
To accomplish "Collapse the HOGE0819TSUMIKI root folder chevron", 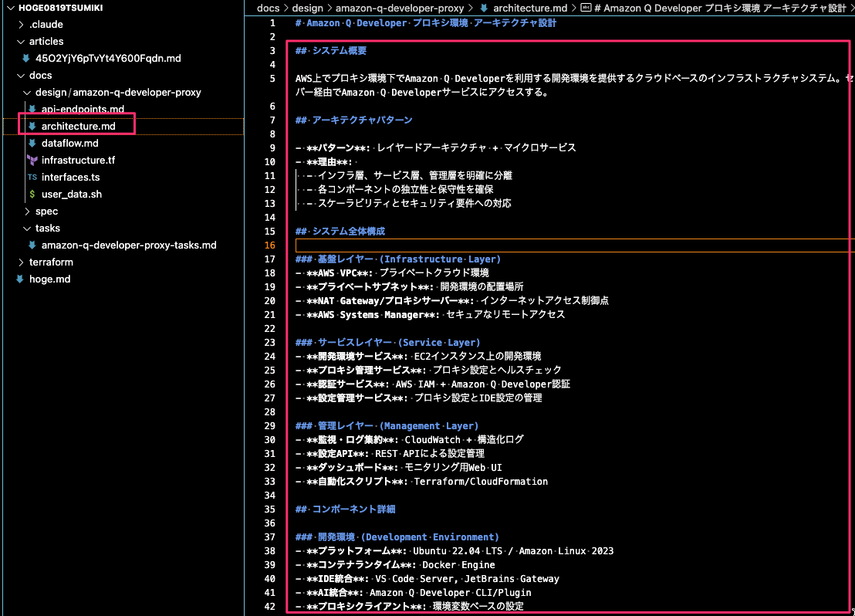I will pyautogui.click(x=11, y=8).
